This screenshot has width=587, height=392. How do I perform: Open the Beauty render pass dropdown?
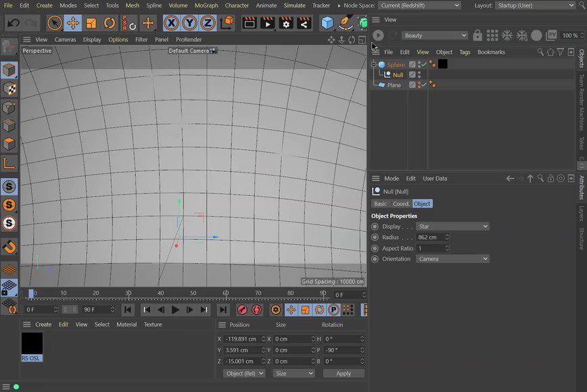tap(434, 35)
